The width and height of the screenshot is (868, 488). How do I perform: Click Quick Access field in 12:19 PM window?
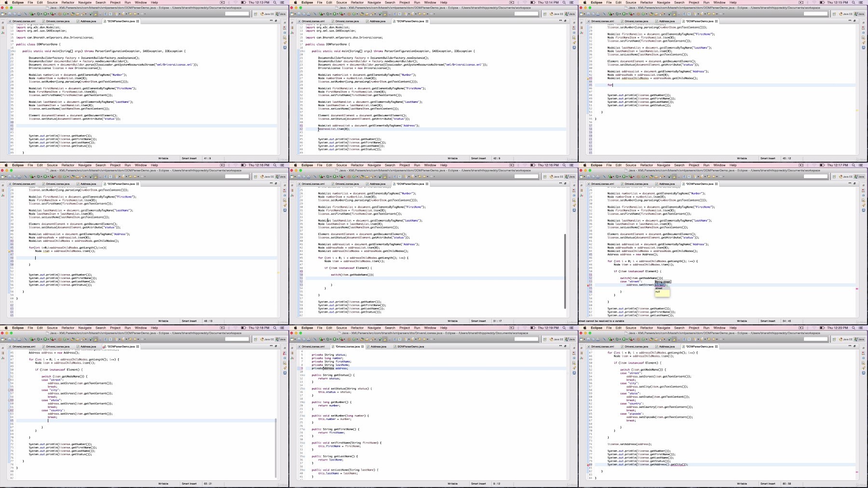tap(526, 339)
